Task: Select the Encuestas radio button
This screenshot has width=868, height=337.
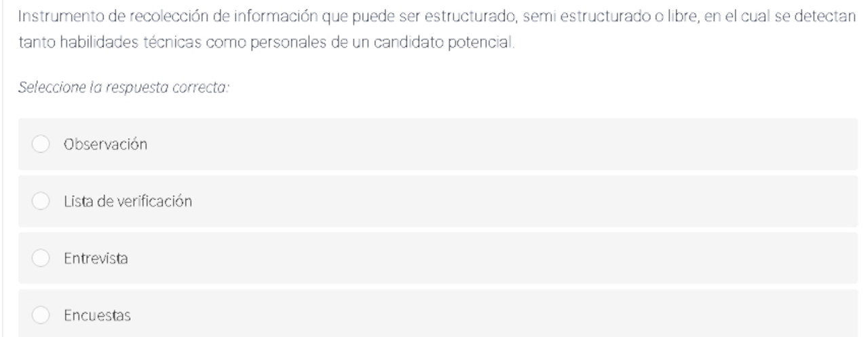Action: coord(41,316)
